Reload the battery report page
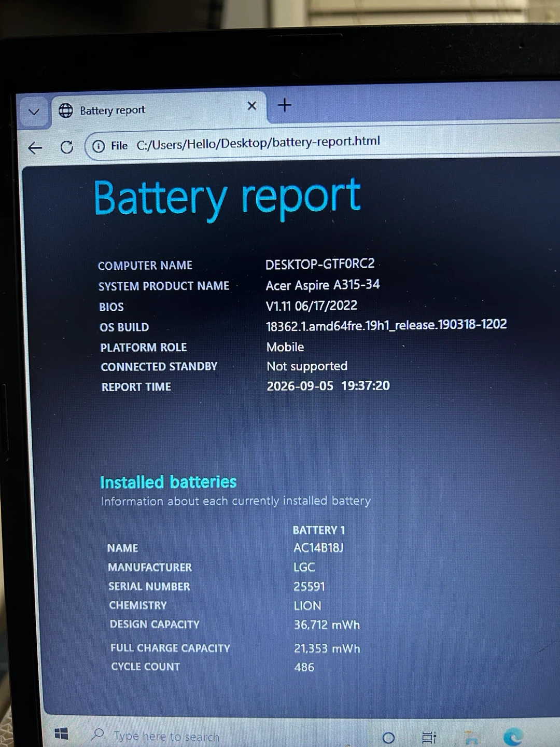Image resolution: width=560 pixels, height=747 pixels. tap(66, 147)
